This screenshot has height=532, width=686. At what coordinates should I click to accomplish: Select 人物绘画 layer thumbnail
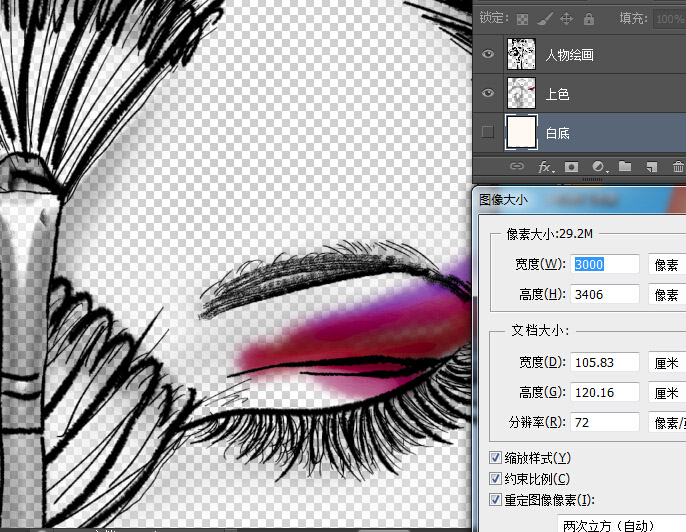click(x=521, y=54)
